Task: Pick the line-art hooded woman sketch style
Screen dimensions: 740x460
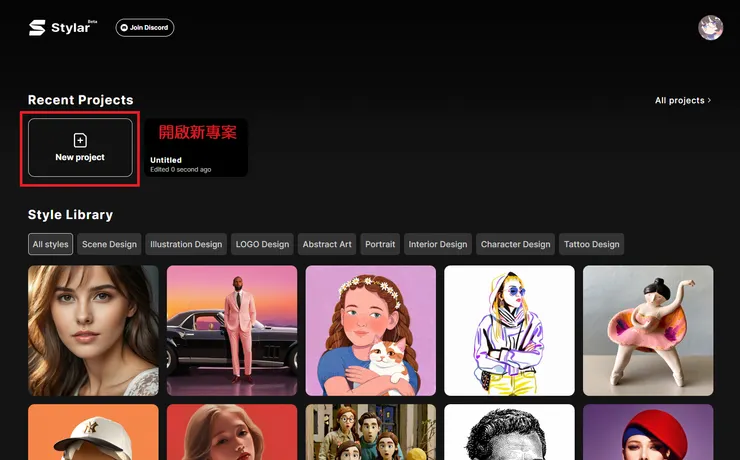Action: click(510, 330)
